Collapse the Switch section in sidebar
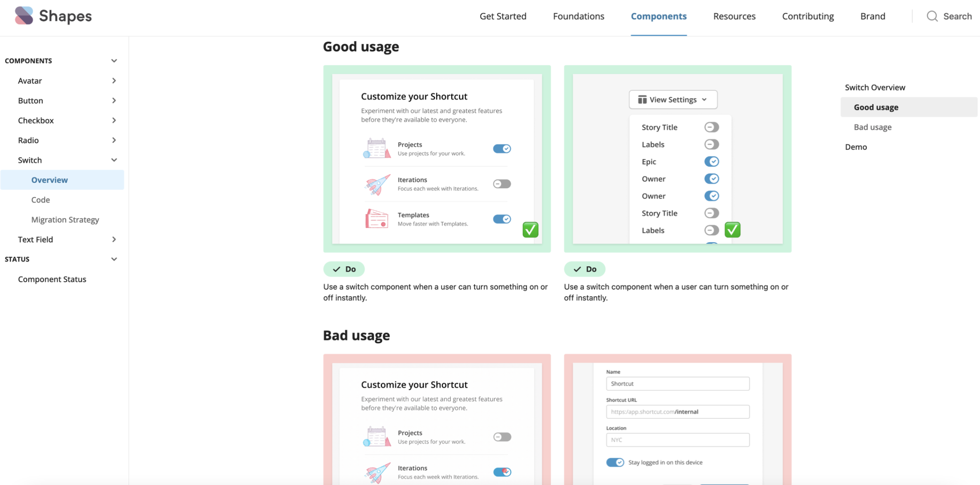Viewport: 980px width, 485px height. [114, 160]
